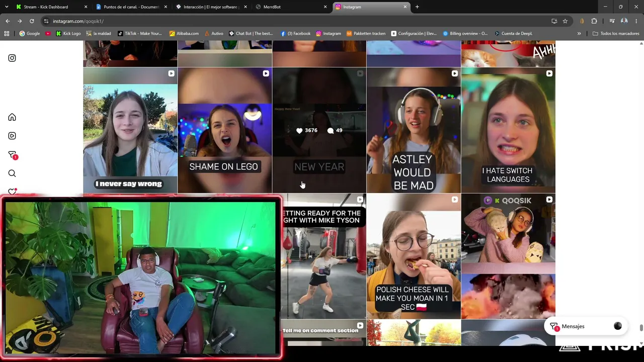644x362 pixels.
Task: Open the Cuenta de DeepL bookmark
Action: tap(513, 34)
